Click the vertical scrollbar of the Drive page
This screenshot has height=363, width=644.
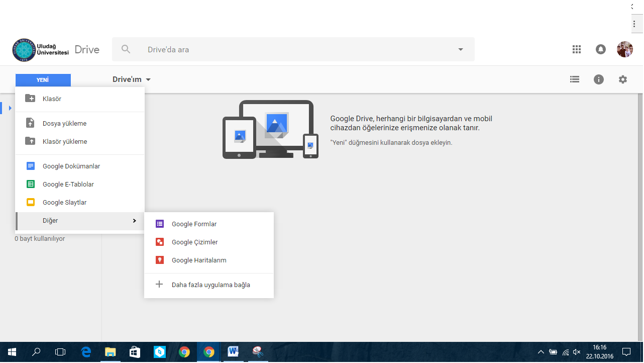pos(640,217)
